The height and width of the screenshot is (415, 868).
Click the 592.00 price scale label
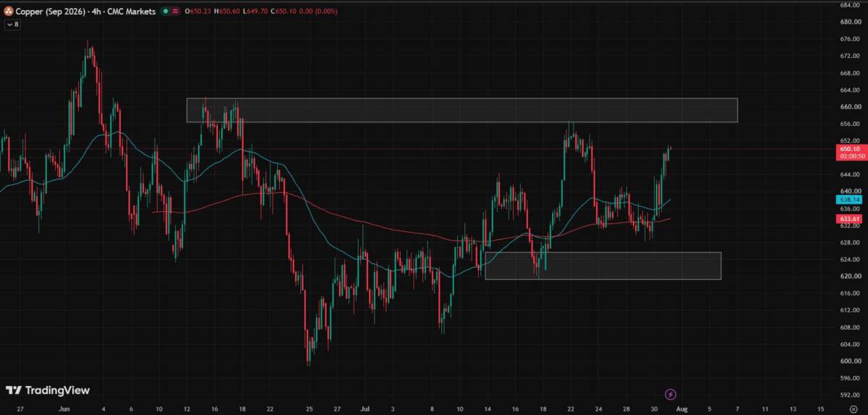(x=849, y=395)
